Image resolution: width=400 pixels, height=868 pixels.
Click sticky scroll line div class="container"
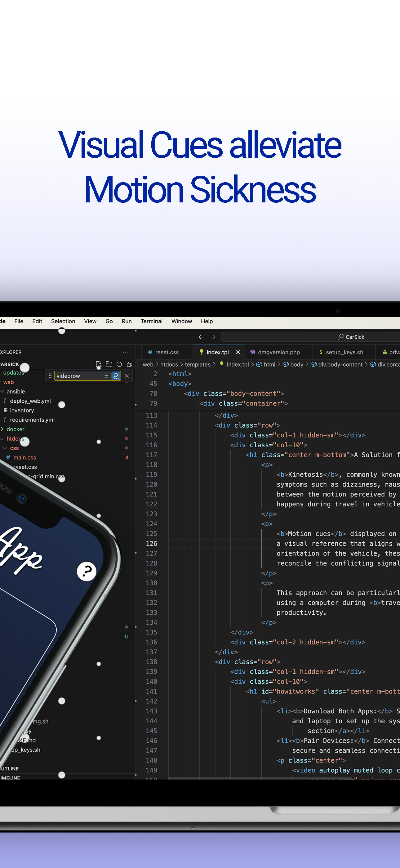click(x=243, y=403)
